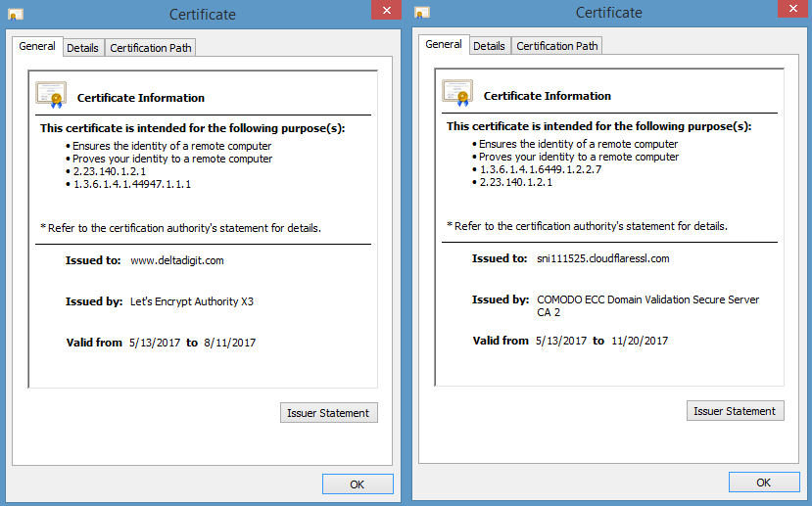Select sni111525.cloudflaressl.com issued-to text
The width and height of the screenshot is (812, 506).
(x=602, y=258)
